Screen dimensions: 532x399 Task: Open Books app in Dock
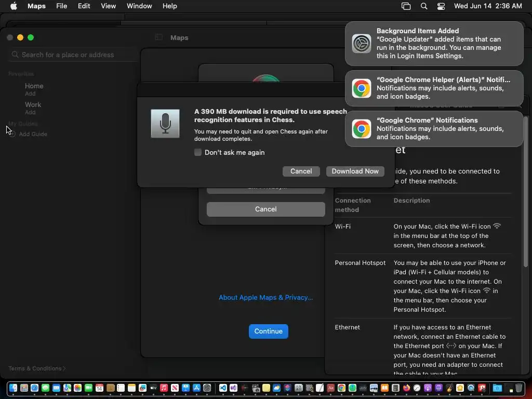coord(385,388)
